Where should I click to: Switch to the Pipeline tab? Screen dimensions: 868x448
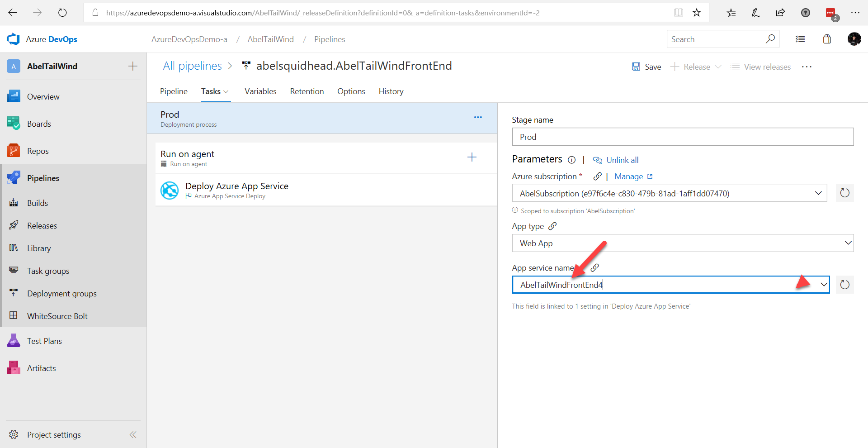pos(174,91)
